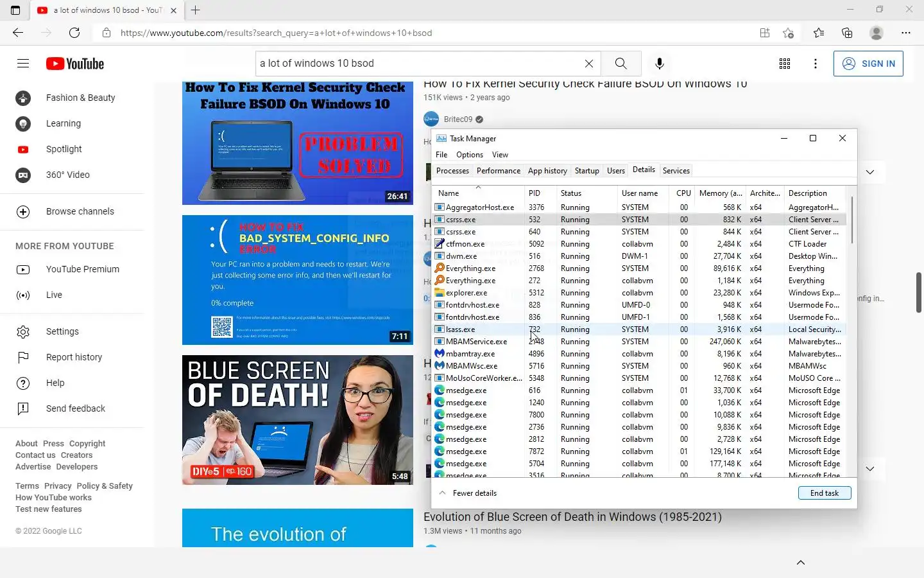Sort Task Manager by PID column
Image resolution: width=924 pixels, height=578 pixels.
tap(539, 193)
